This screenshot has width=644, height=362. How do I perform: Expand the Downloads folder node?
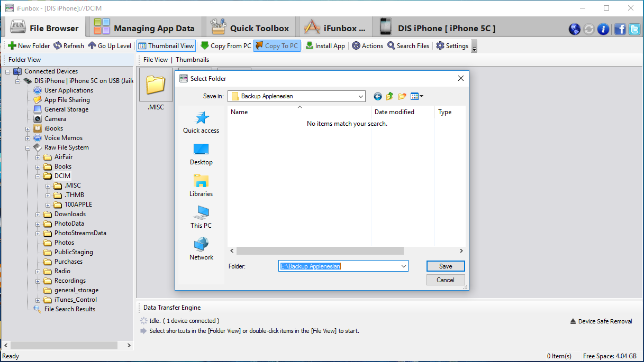38,214
